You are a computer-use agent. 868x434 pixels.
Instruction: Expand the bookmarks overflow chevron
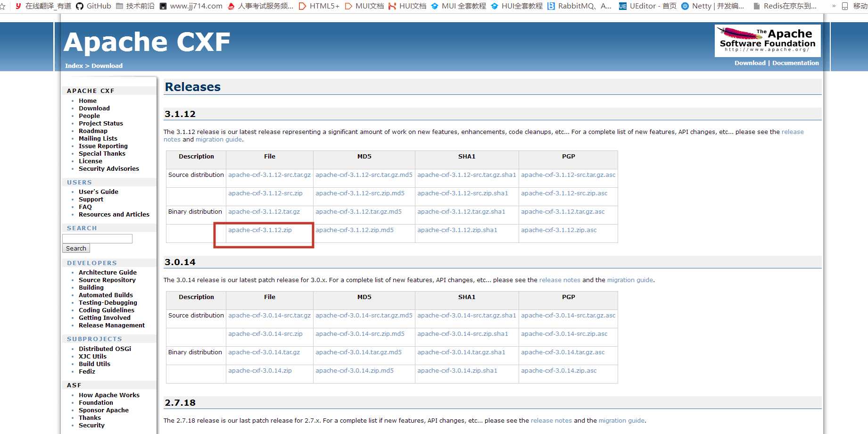(834, 6)
